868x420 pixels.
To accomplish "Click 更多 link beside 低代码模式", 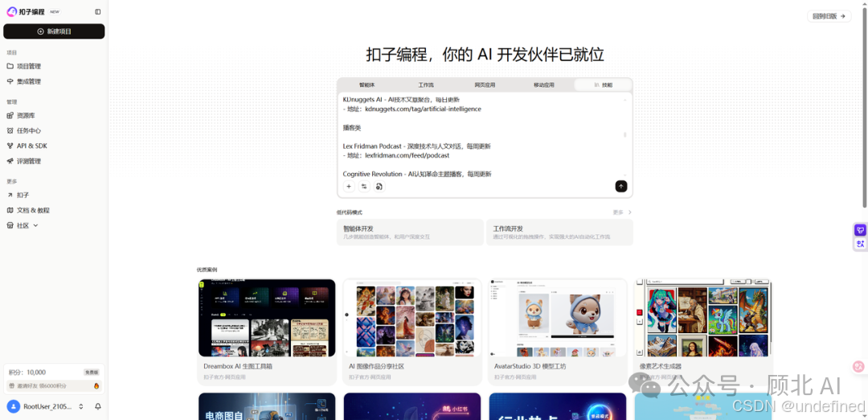I will point(618,212).
